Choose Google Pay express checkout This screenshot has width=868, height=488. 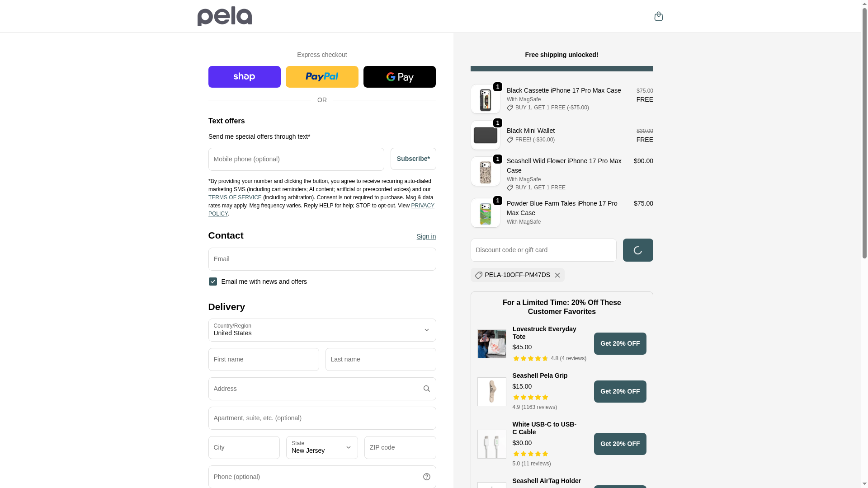[399, 77]
